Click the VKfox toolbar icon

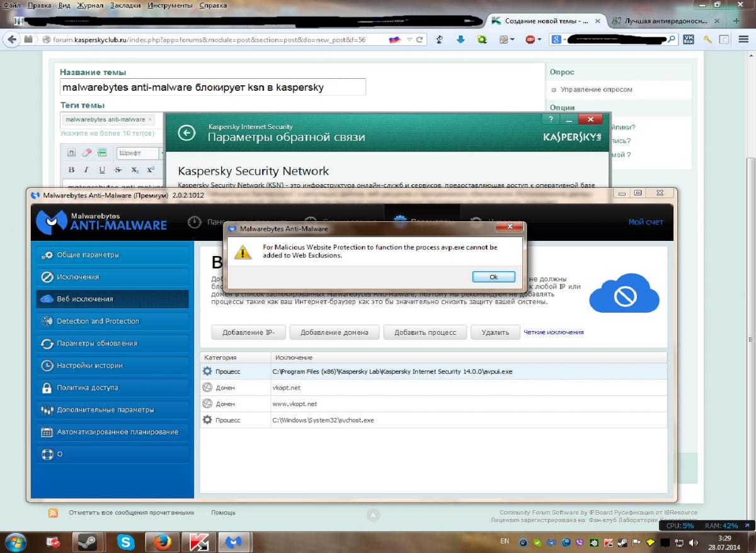click(689, 39)
